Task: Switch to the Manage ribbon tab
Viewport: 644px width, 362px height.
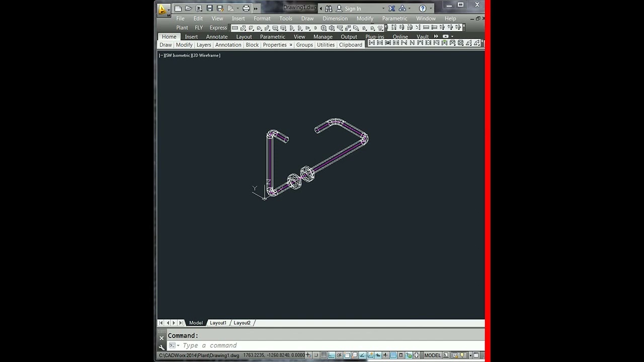Action: (x=323, y=37)
